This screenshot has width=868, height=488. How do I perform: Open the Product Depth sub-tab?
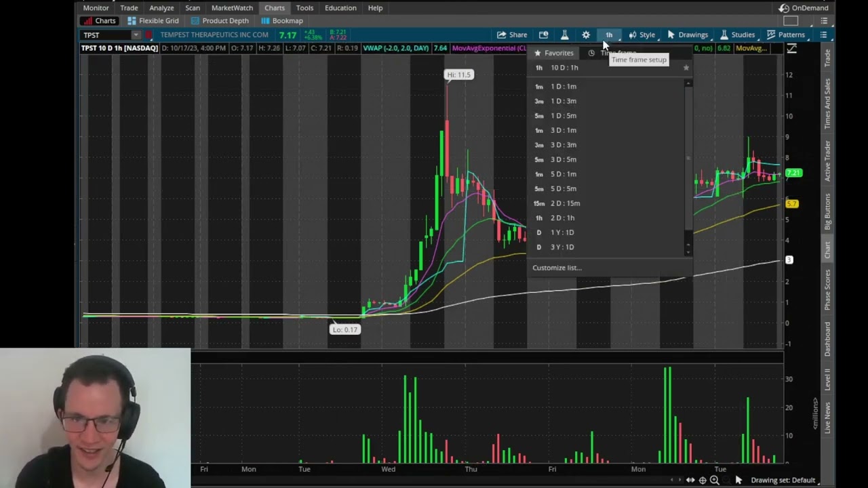tap(220, 21)
